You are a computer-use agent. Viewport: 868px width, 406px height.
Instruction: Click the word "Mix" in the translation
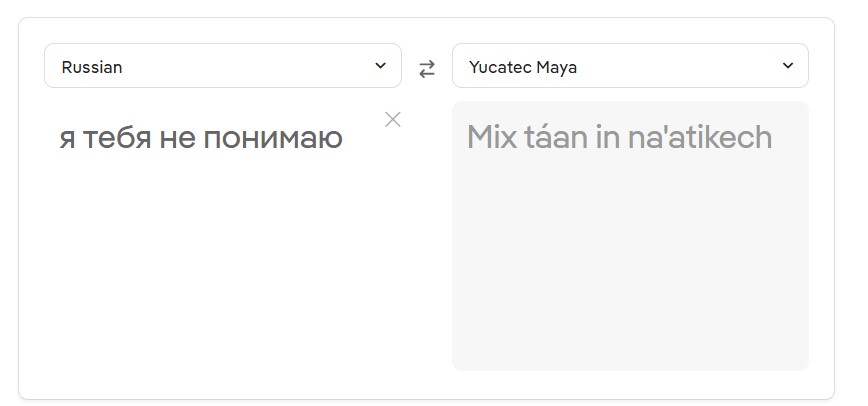[x=489, y=137]
